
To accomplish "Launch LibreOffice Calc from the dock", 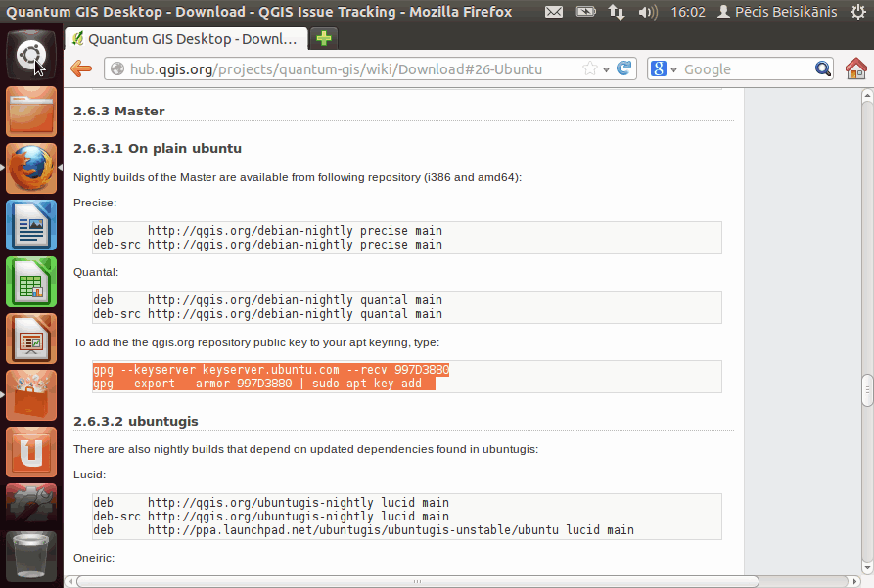I will click(x=31, y=282).
